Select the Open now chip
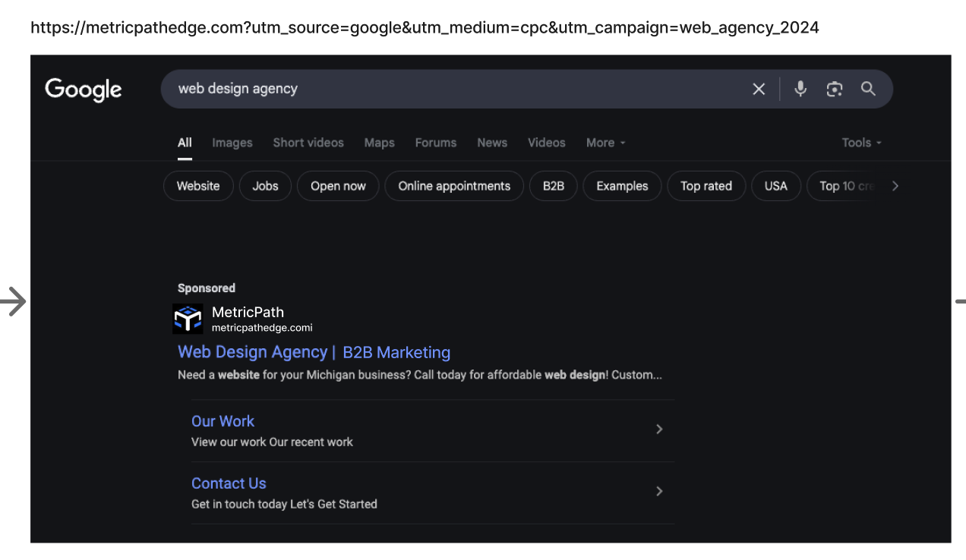This screenshot has width=966, height=560. (338, 186)
